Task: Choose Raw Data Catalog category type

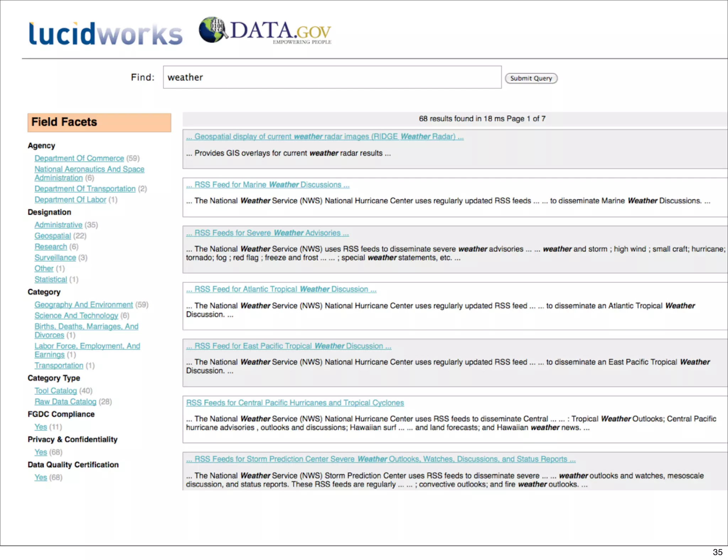Action: click(x=65, y=402)
